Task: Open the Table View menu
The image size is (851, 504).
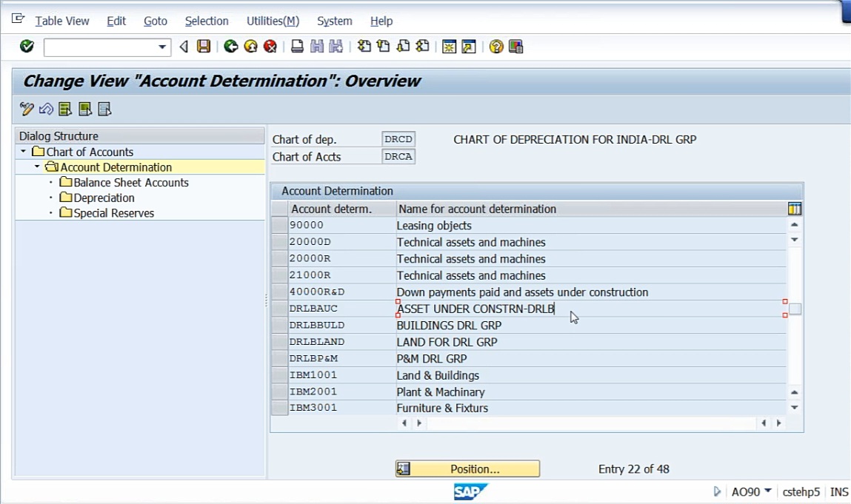Action: [62, 21]
